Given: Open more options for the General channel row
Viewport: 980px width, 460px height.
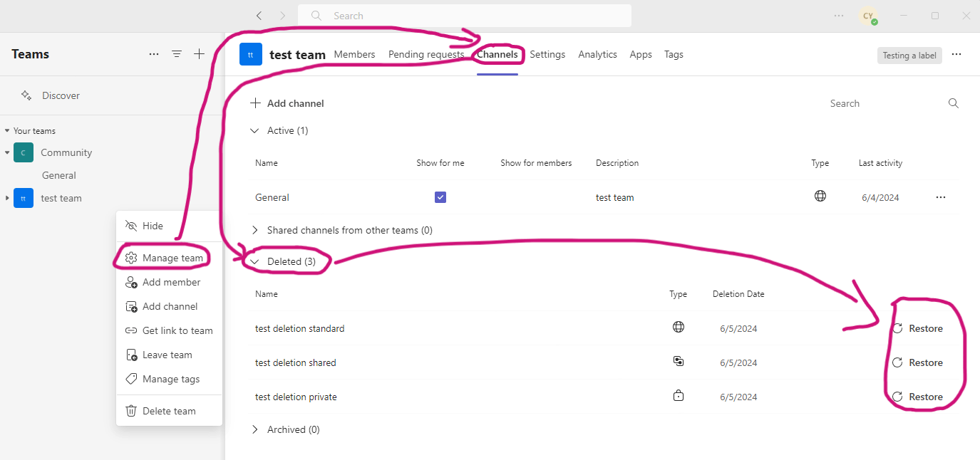Looking at the screenshot, I should point(941,197).
